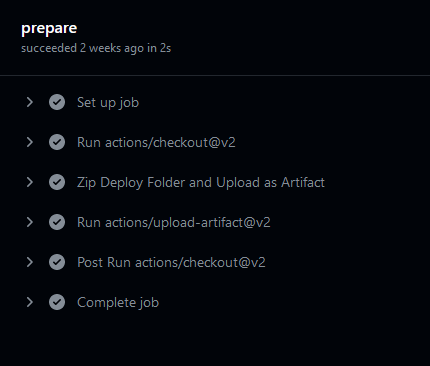Expand the Post Run checkout step chevron
Screen dimensions: 430x366
30,262
